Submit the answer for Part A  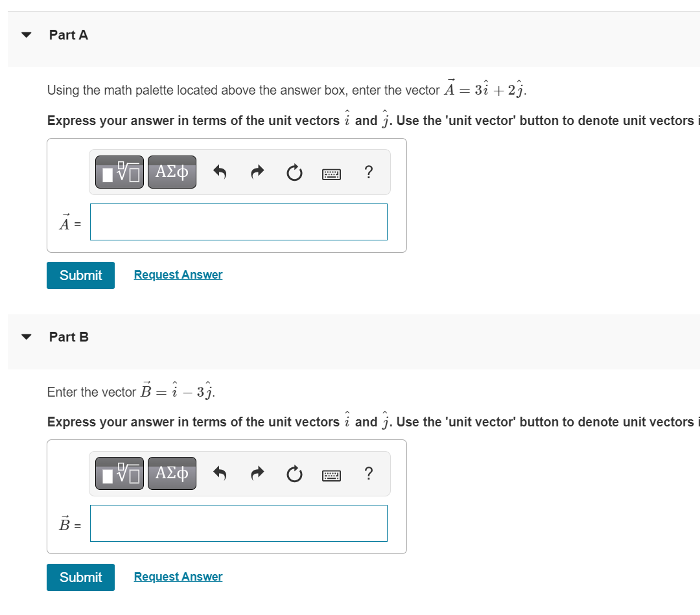pyautogui.click(x=80, y=275)
